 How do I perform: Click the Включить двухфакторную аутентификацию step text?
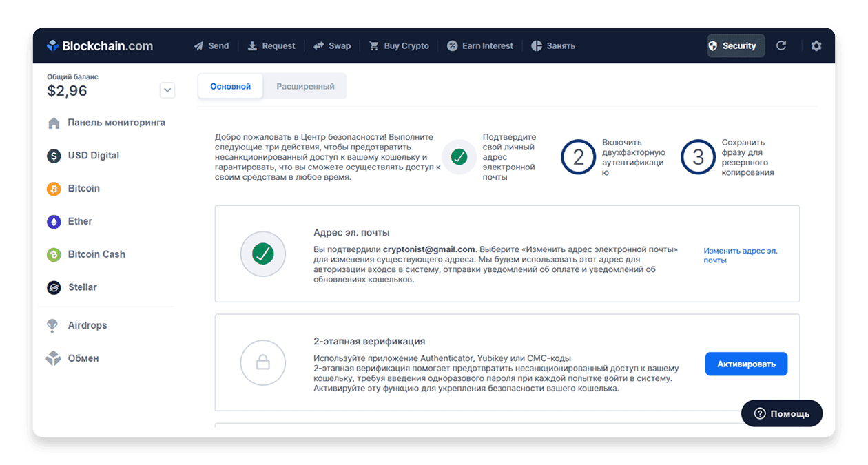633,158
